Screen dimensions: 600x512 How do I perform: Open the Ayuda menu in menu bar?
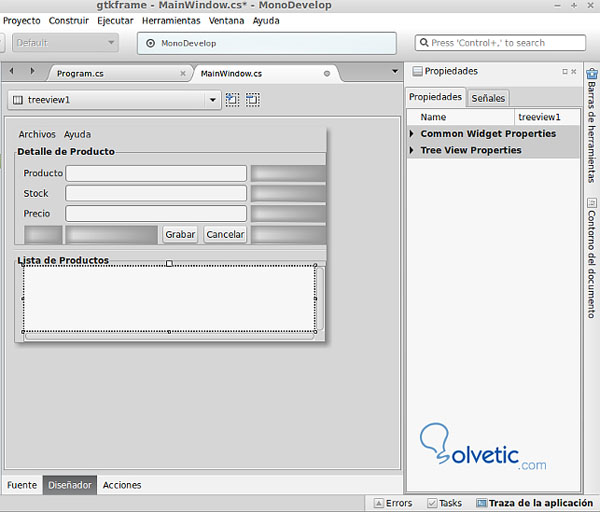coord(266,21)
